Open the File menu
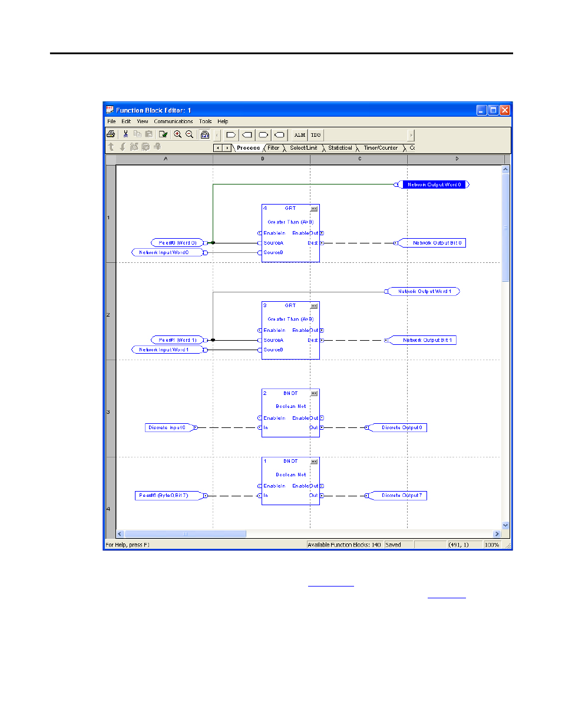The image size is (562, 728). 111,121
